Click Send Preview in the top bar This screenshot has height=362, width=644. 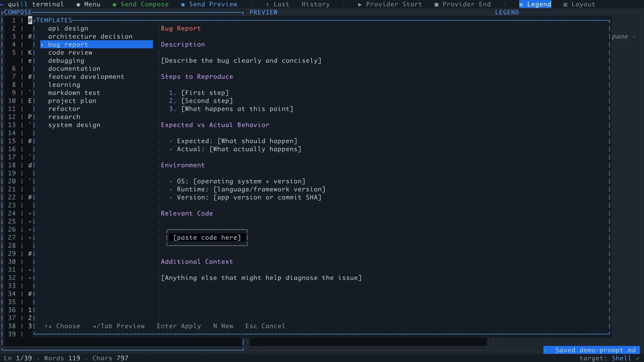coord(209,4)
